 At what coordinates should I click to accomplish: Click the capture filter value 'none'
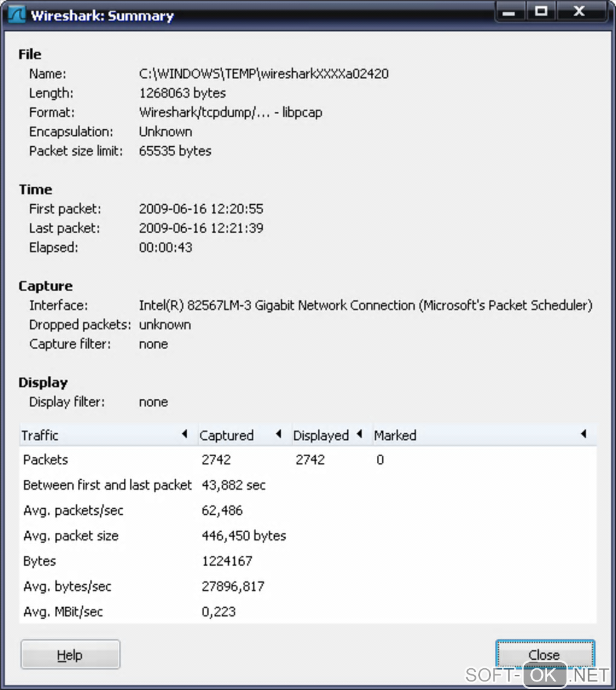click(x=153, y=344)
